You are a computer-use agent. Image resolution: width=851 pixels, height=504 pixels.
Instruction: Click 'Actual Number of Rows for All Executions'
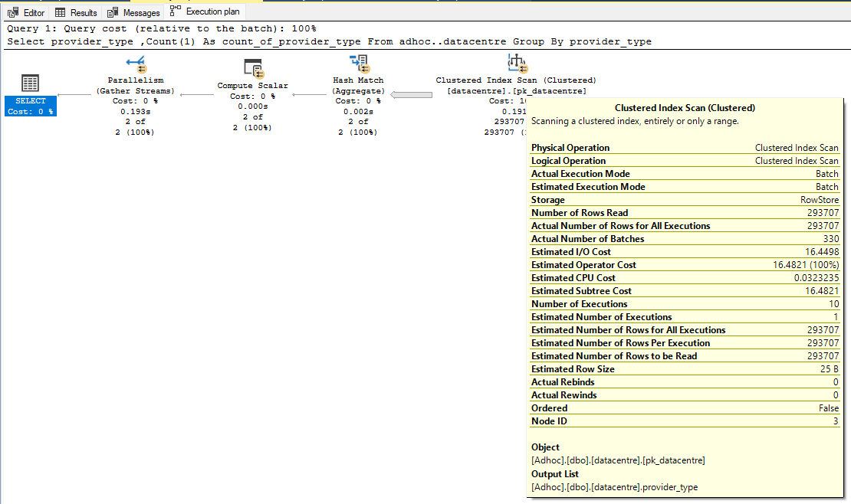pos(621,226)
